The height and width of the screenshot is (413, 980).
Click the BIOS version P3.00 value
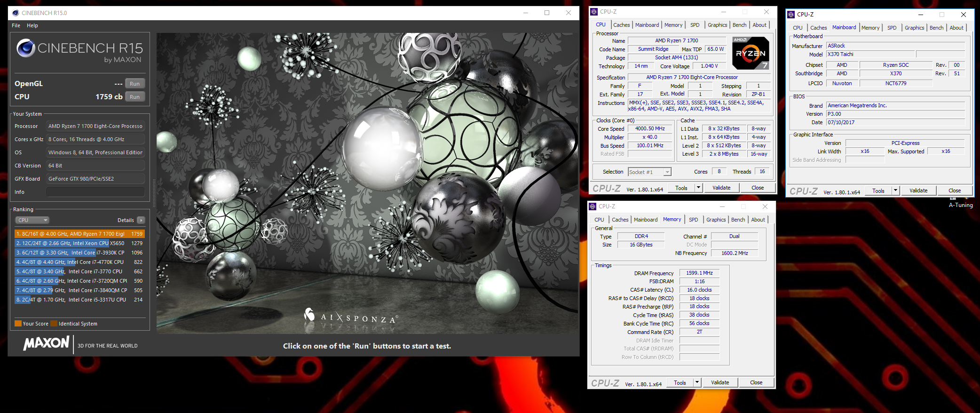click(x=896, y=114)
